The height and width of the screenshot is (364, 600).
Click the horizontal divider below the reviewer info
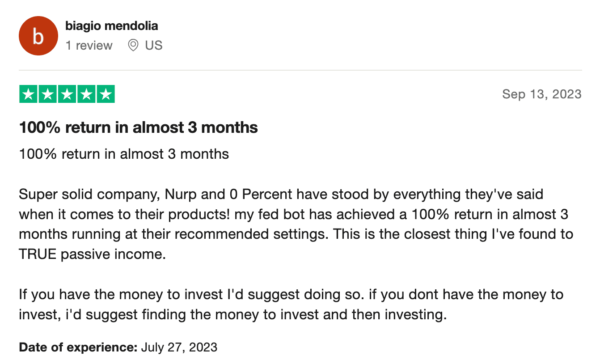(x=300, y=70)
